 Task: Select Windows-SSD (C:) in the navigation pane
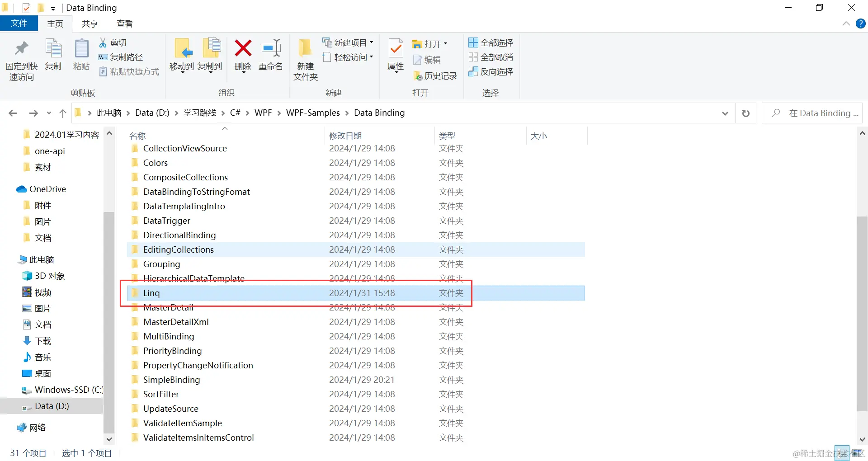[x=69, y=390]
